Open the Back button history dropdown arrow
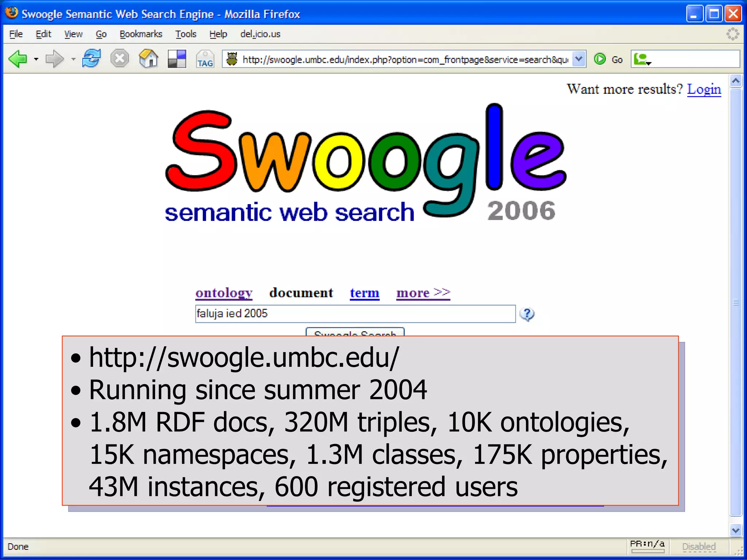 pos(36,59)
